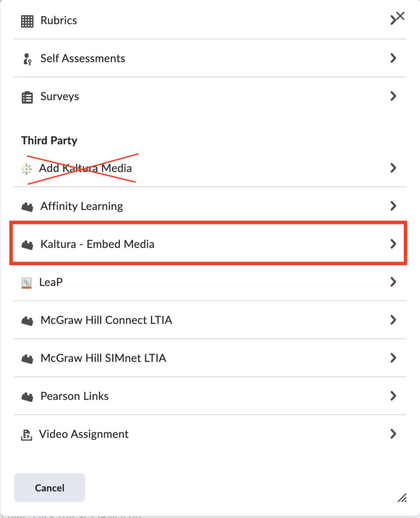Open the Affinity Learning item

coord(210,206)
